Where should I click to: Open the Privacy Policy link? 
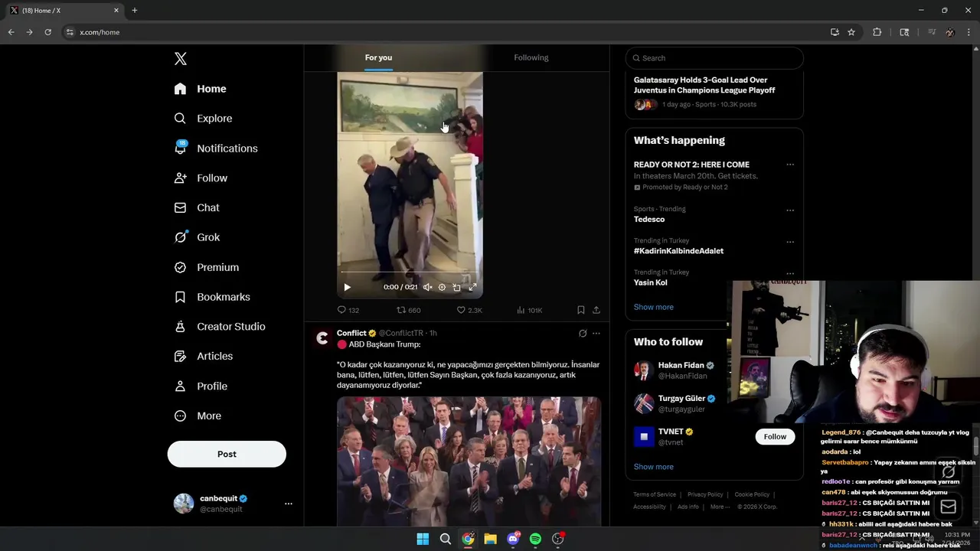705,494
